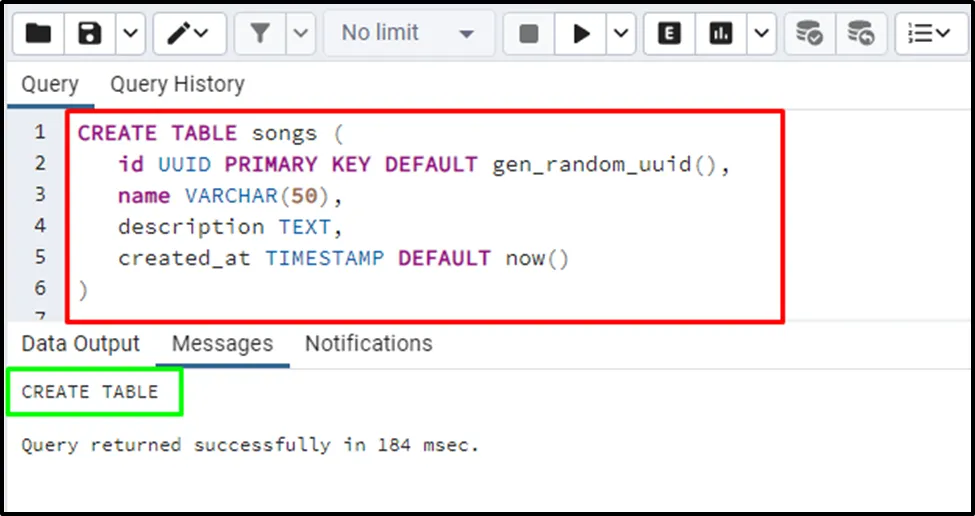The height and width of the screenshot is (516, 975).
Task: Click the Save File icon
Action: click(91, 34)
